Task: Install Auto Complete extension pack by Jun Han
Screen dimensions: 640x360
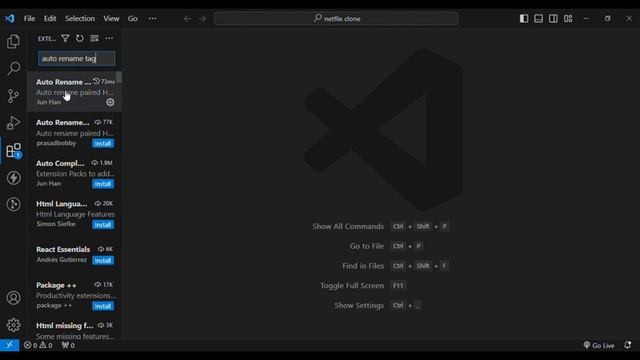Action: pos(103,184)
